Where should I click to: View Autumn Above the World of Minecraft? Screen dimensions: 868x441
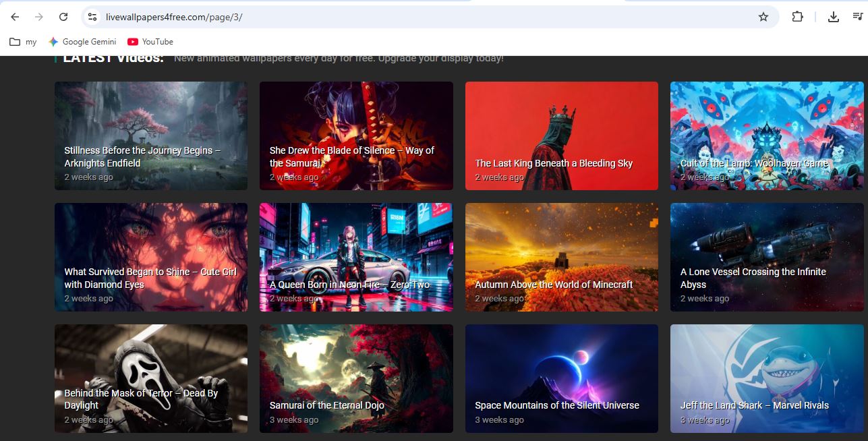pos(561,257)
